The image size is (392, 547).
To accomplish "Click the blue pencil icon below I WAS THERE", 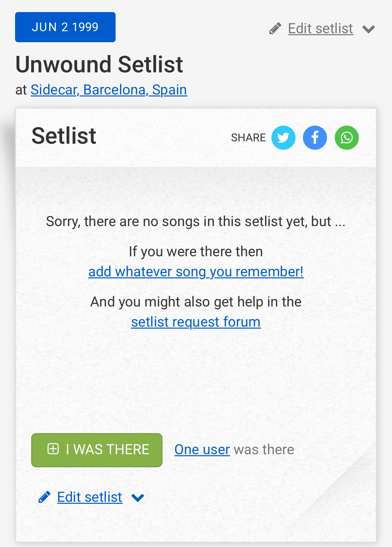I will 45,497.
